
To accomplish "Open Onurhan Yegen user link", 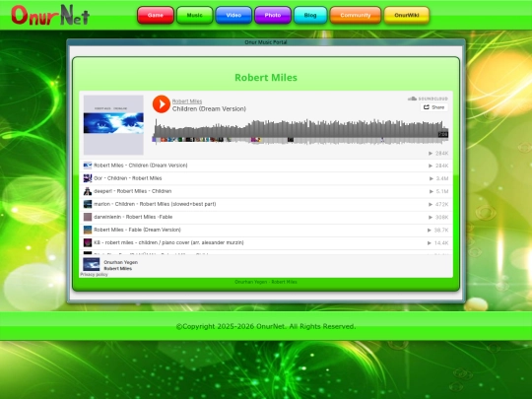I will click(121, 262).
